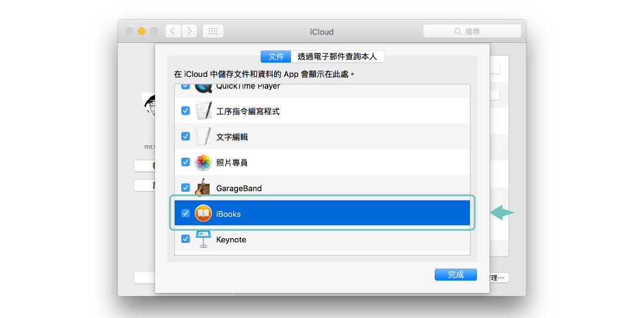This screenshot has height=318, width=644.
Task: Select the 文字編輯 row label
Action: point(232,137)
